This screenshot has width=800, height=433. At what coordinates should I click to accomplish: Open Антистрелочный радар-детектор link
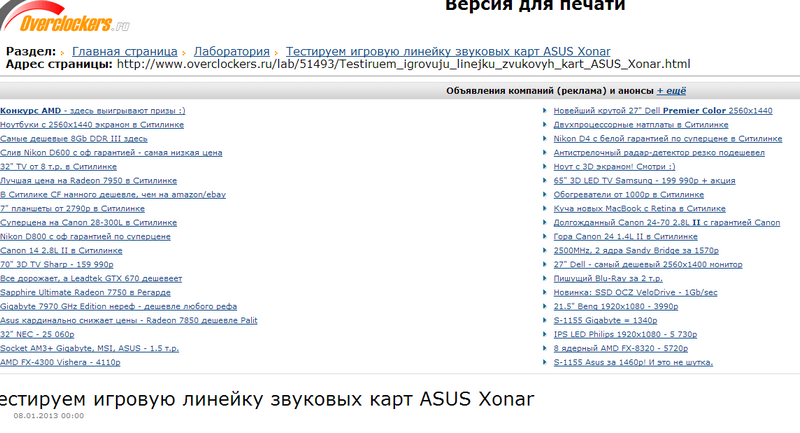point(659,152)
